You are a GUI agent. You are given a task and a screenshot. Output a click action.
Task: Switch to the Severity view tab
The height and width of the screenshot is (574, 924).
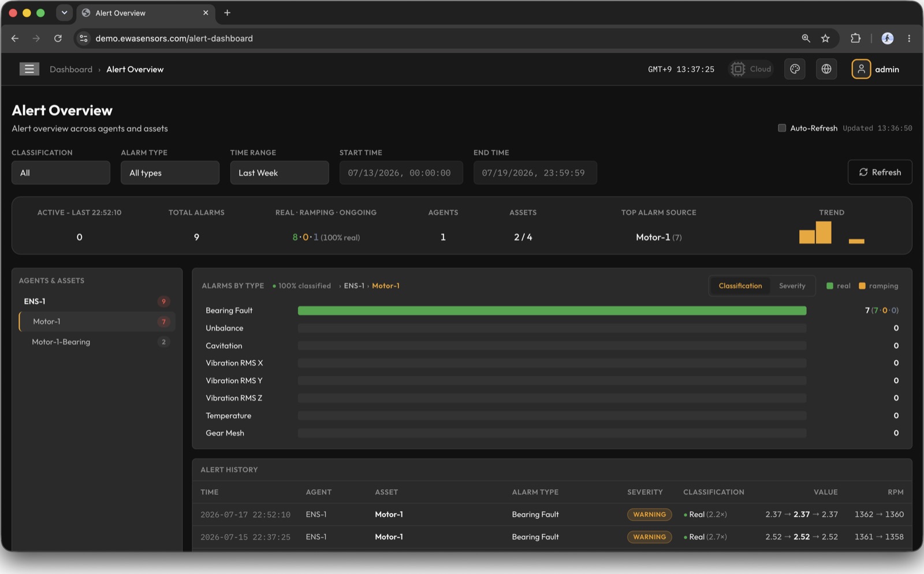pos(792,286)
